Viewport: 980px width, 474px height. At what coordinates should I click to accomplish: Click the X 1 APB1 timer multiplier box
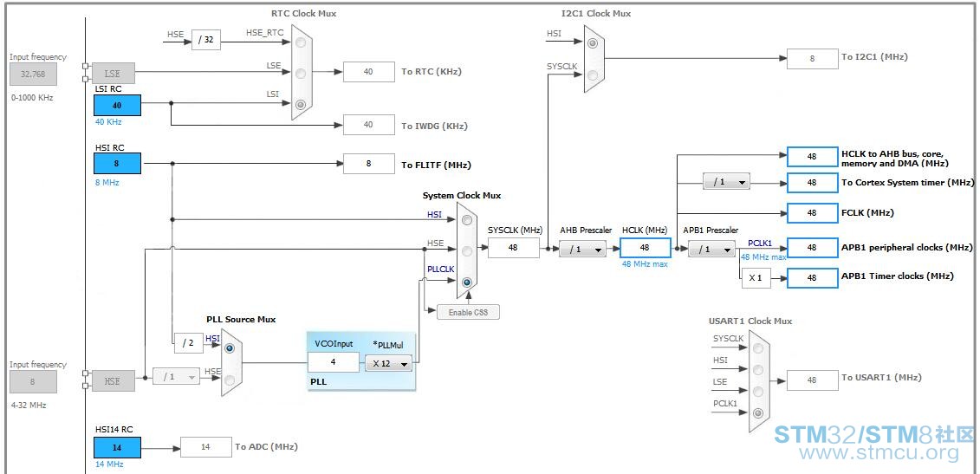point(756,278)
